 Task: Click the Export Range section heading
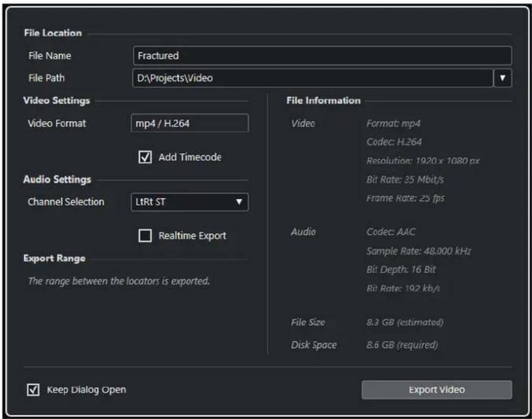[x=54, y=258]
